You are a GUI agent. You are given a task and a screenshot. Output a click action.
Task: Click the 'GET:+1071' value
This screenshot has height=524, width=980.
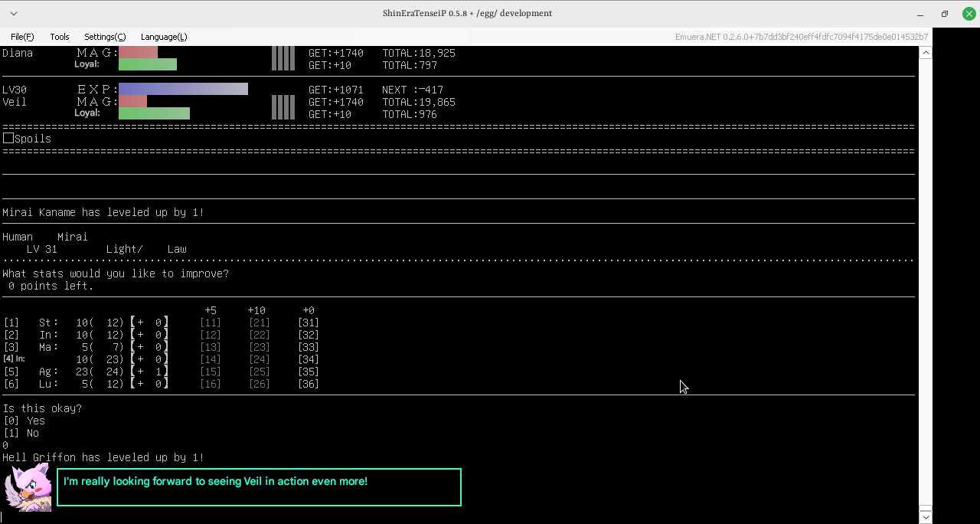pyautogui.click(x=336, y=90)
